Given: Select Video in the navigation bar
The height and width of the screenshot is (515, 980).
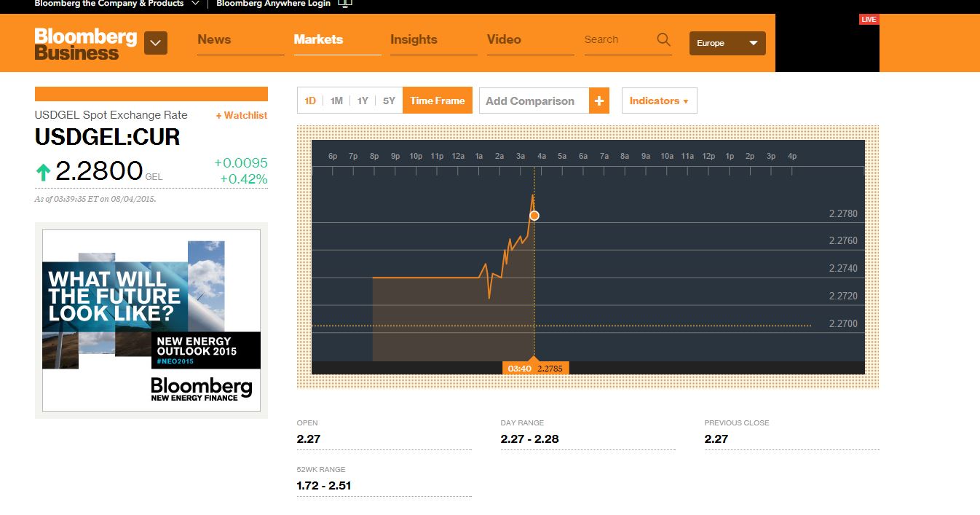Looking at the screenshot, I should 504,39.
